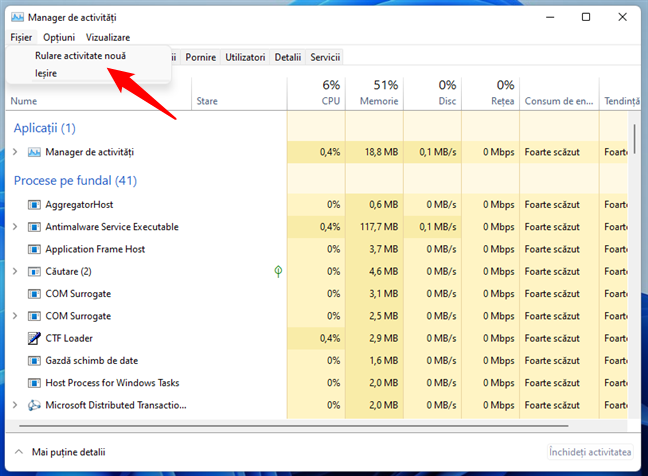Select the Application Frame Host name
This screenshot has width=648, height=476.
point(95,249)
